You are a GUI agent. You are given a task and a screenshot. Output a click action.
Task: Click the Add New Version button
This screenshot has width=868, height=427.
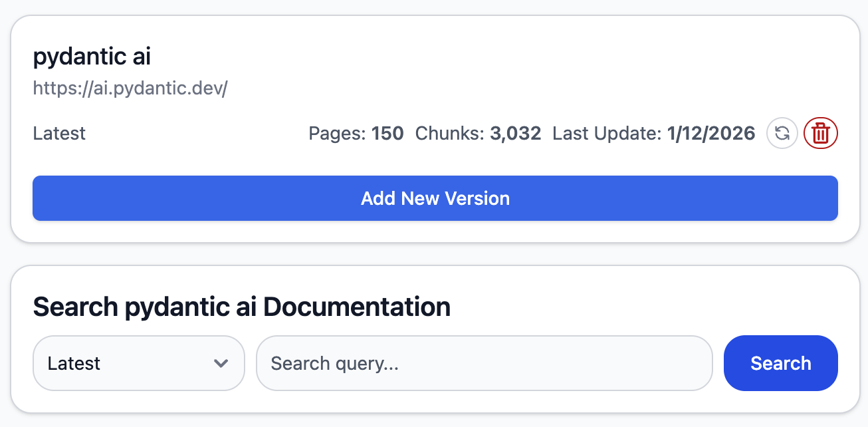435,198
